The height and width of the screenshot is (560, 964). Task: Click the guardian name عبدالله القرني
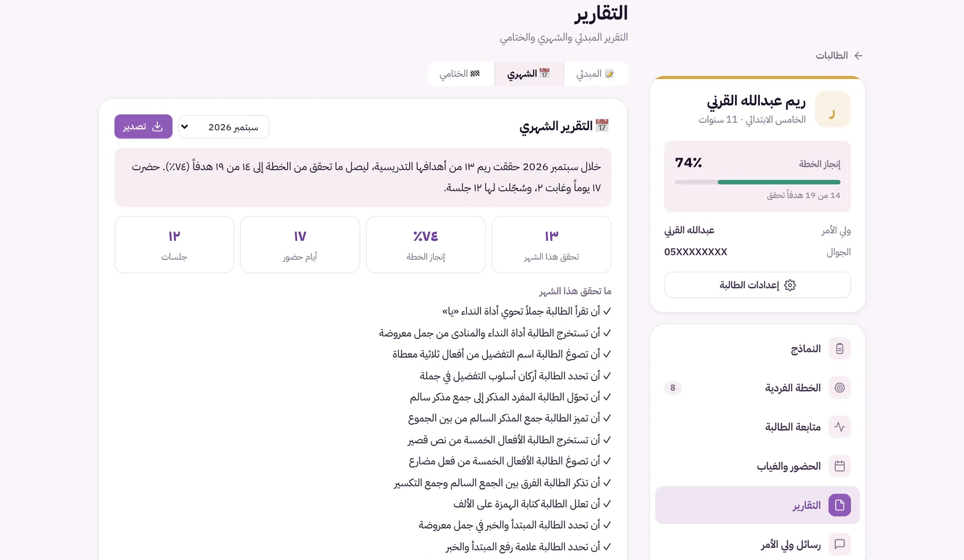(689, 230)
